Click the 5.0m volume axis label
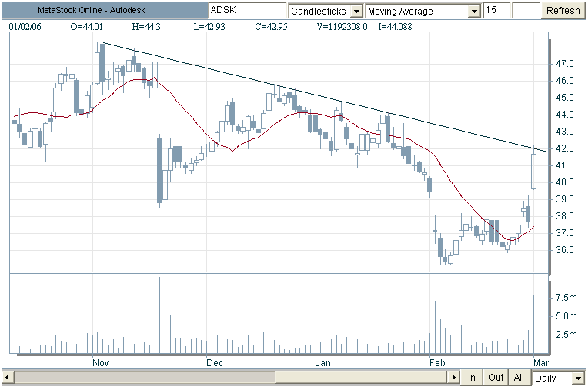Image resolution: width=588 pixels, height=387 pixels. pos(566,316)
